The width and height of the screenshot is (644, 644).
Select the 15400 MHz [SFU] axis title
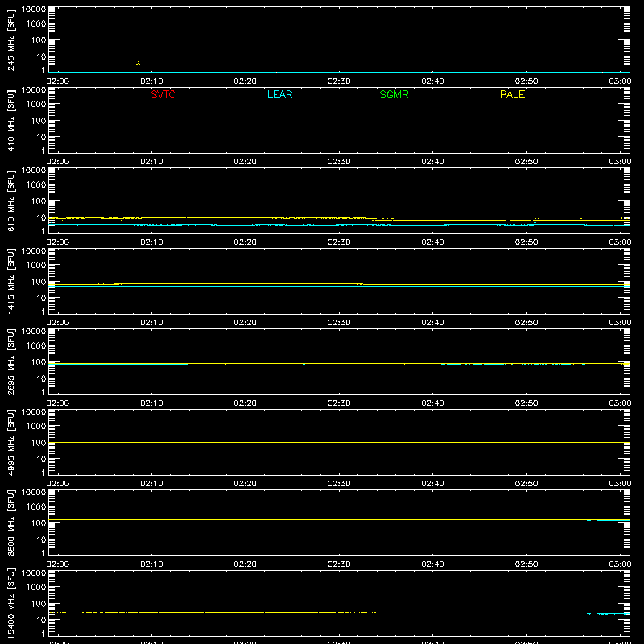click(x=11, y=603)
